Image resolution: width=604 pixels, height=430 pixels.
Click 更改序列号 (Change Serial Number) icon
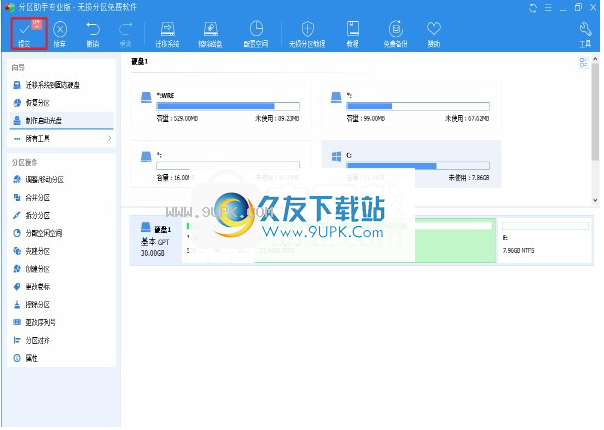[x=17, y=322]
